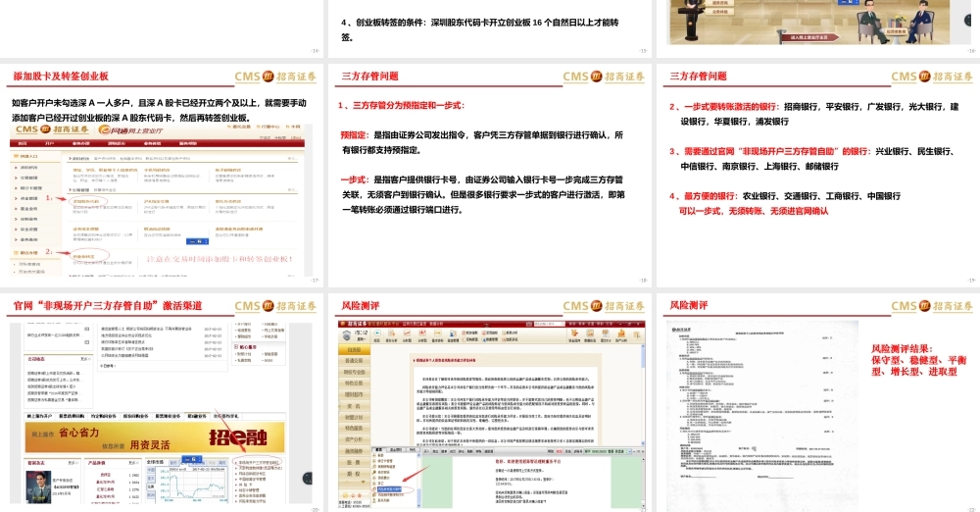Select slide starting with 三方存管分为预指定和一步式

489,174
